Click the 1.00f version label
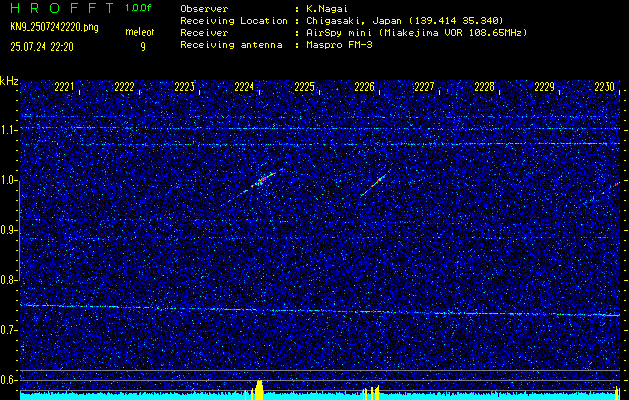This screenshot has width=629, height=400. pos(138,8)
